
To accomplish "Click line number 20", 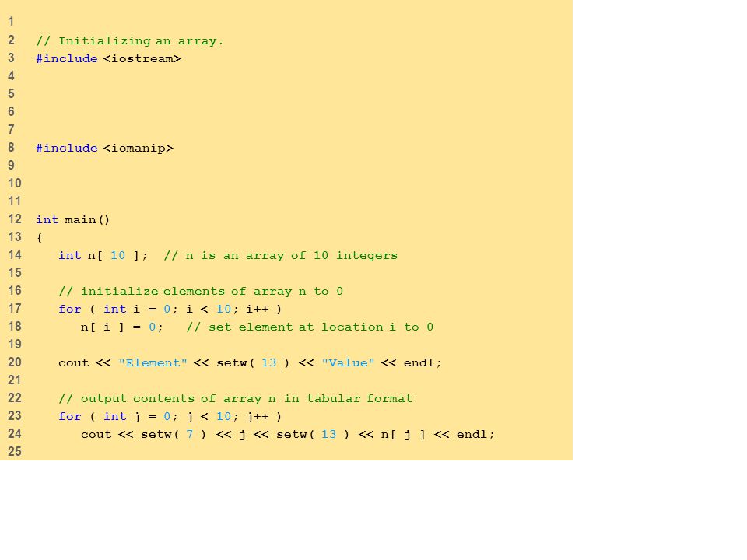I will (15, 362).
